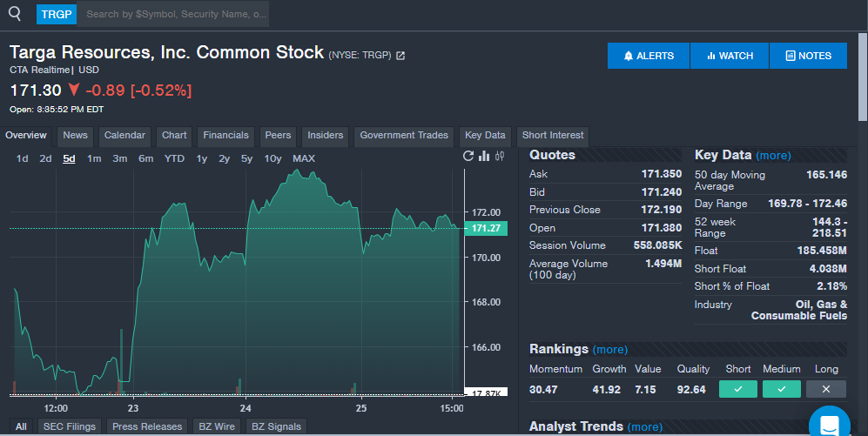Set up Alerts for TRGP

(x=649, y=56)
